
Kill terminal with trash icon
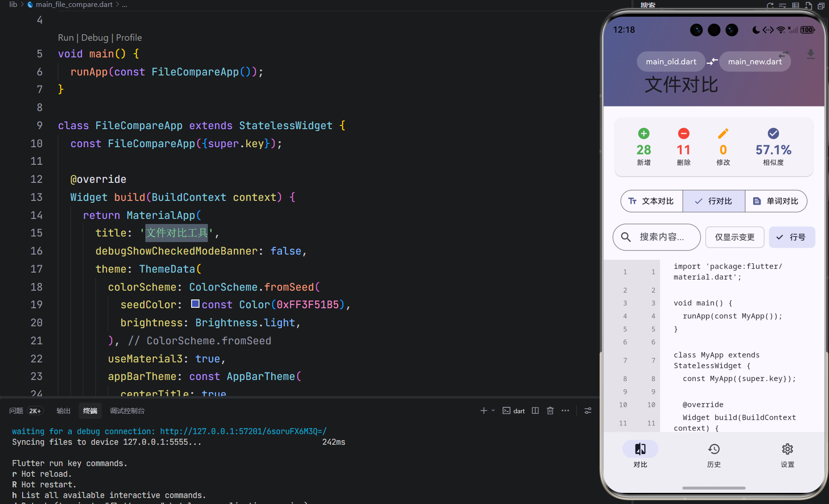[550, 411]
